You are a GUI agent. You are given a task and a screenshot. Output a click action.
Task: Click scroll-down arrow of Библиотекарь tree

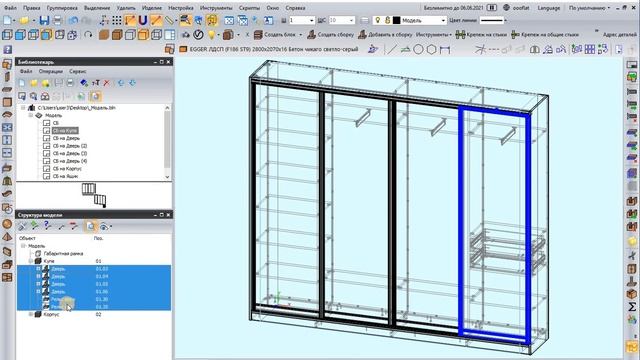click(x=167, y=177)
